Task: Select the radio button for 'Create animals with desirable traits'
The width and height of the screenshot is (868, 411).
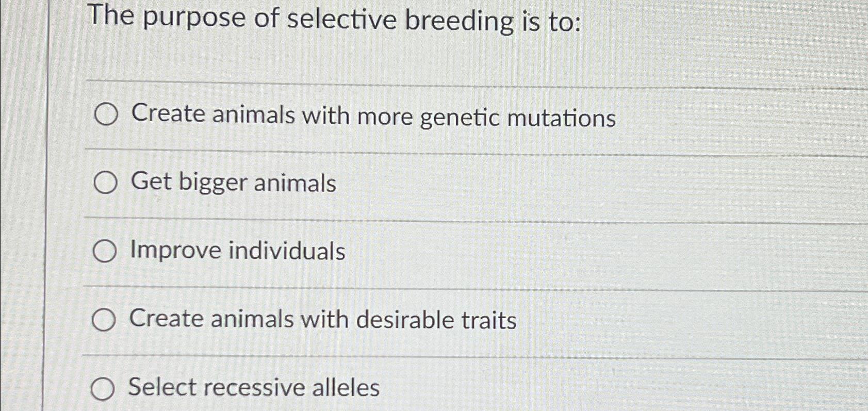Action: [105, 320]
